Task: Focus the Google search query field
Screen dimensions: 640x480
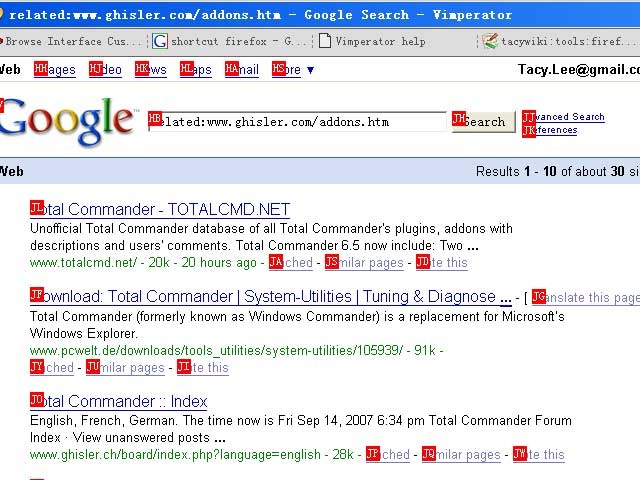Action: 298,122
